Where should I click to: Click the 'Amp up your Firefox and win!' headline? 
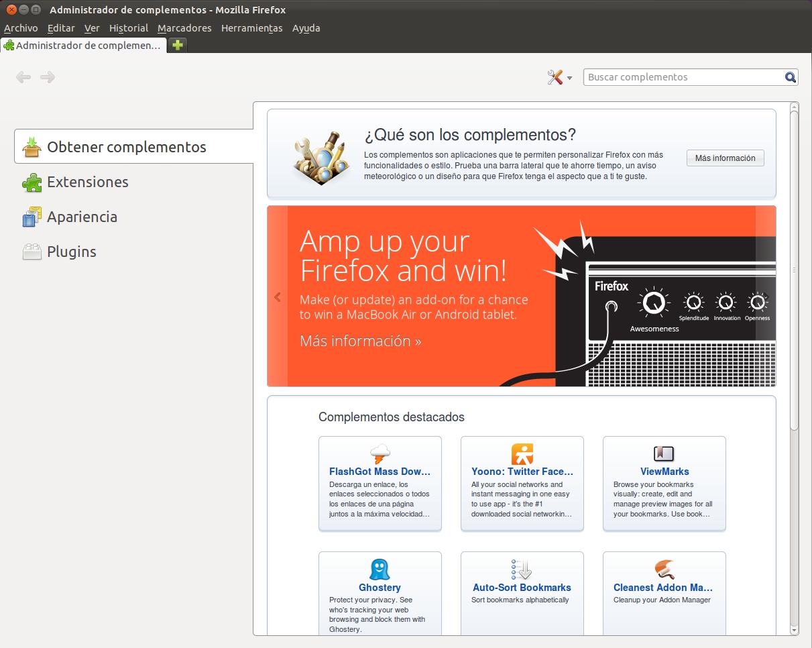click(403, 256)
